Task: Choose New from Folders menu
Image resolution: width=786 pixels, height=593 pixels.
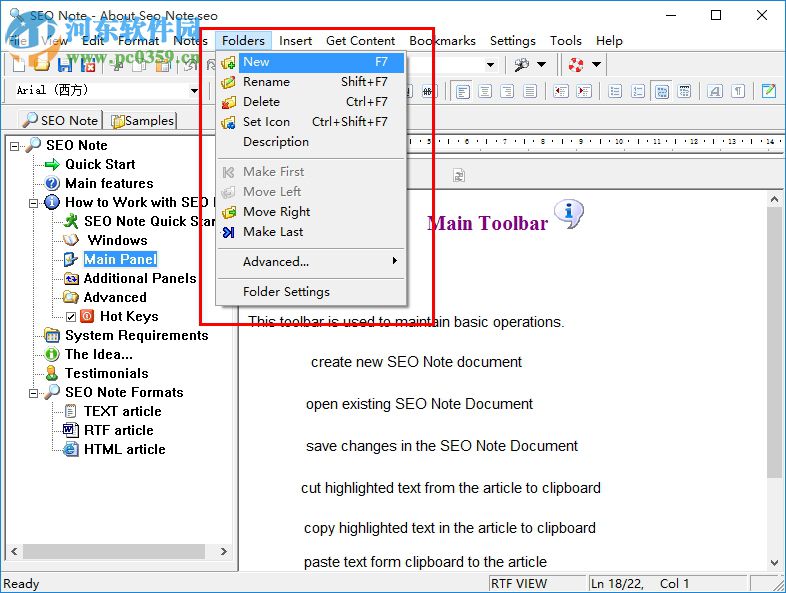Action: click(x=311, y=62)
